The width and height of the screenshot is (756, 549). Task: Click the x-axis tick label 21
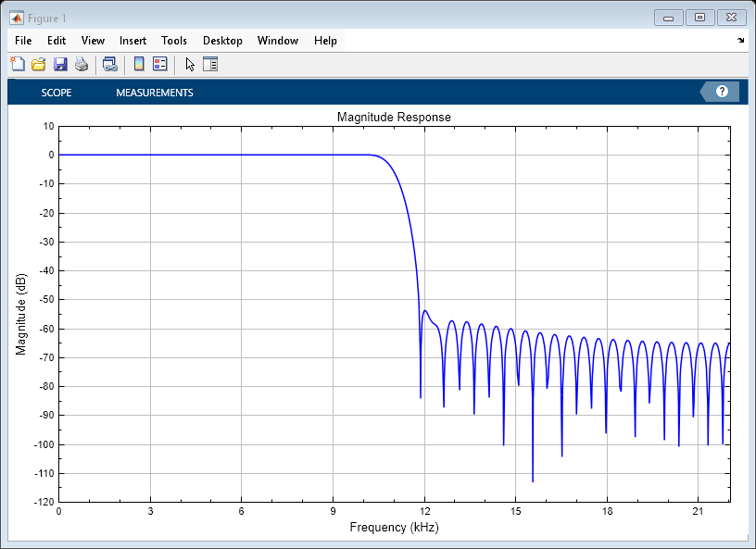coord(699,511)
